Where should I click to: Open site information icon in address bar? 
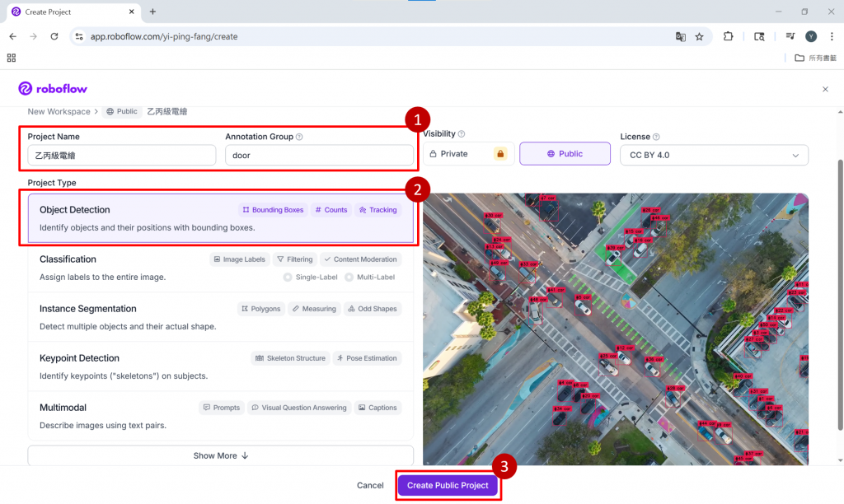point(79,36)
